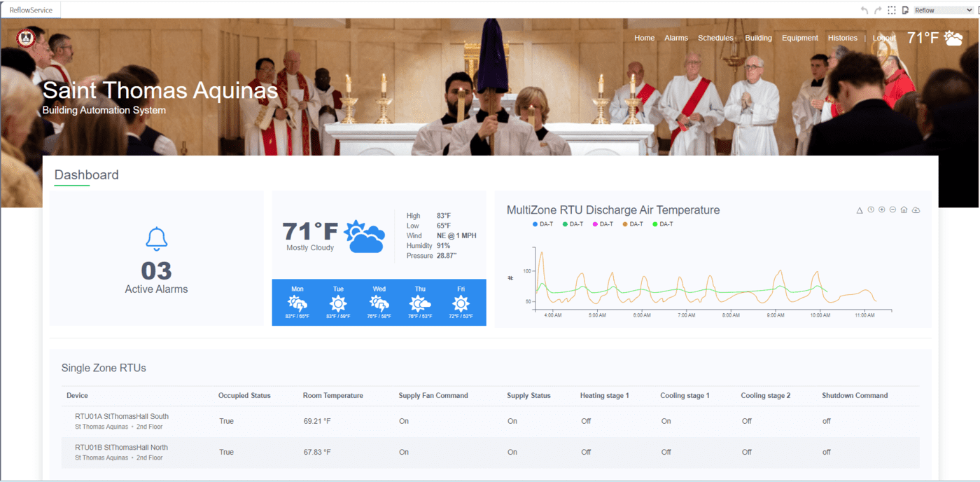Click the chart reset home icon

click(904, 210)
